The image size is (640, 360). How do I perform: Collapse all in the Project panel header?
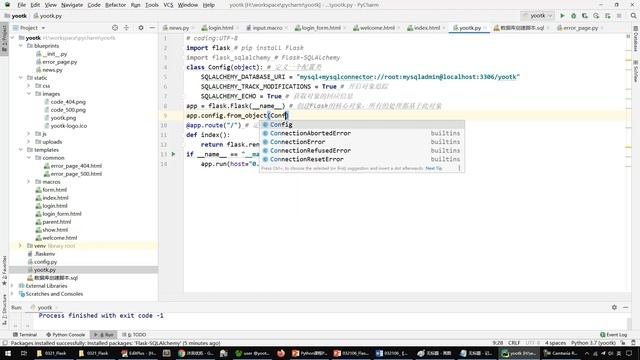tap(126, 28)
